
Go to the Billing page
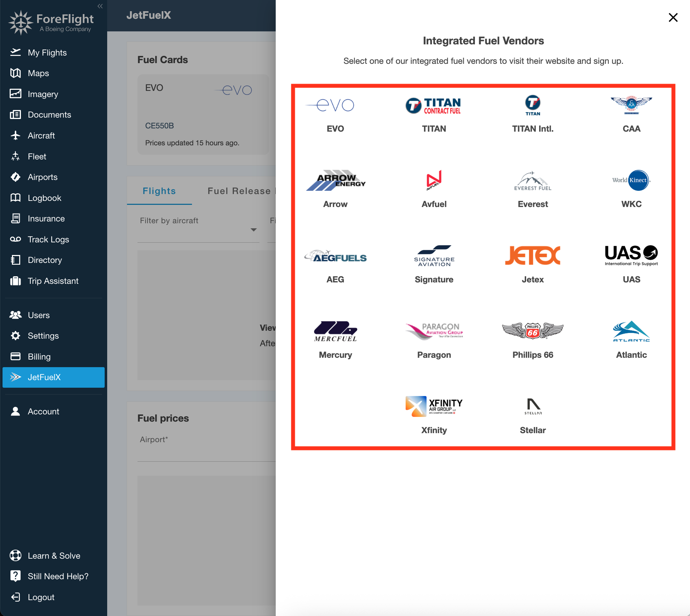click(x=53, y=357)
